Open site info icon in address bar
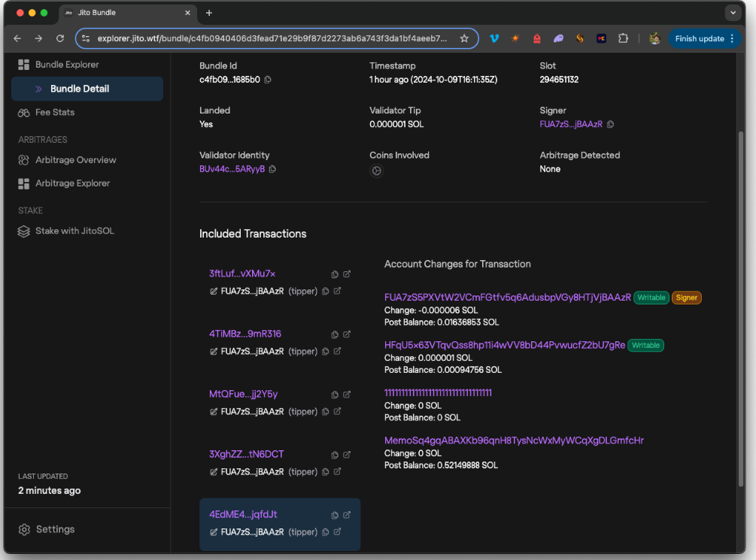This screenshot has height=560, width=756. [x=86, y=38]
